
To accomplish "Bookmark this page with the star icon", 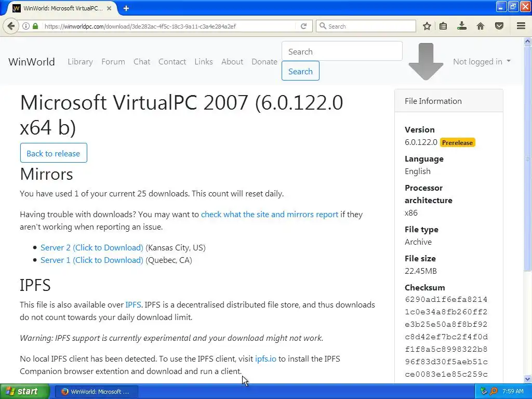I will pyautogui.click(x=427, y=26).
